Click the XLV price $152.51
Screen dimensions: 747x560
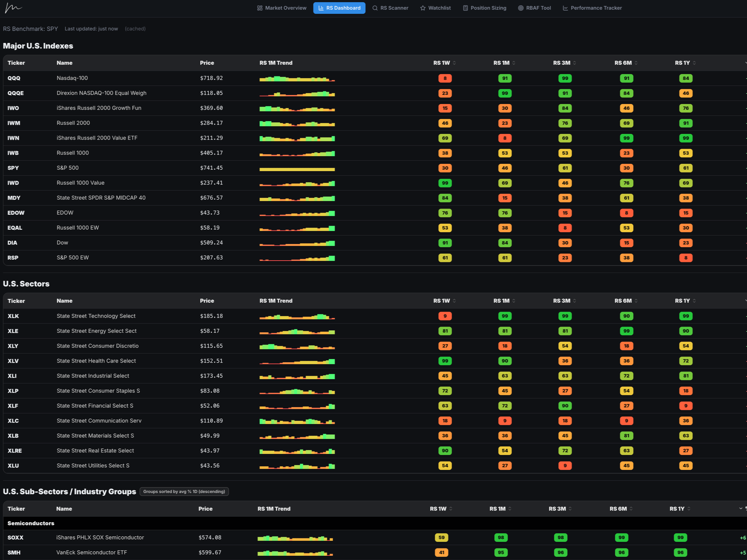[x=211, y=361]
